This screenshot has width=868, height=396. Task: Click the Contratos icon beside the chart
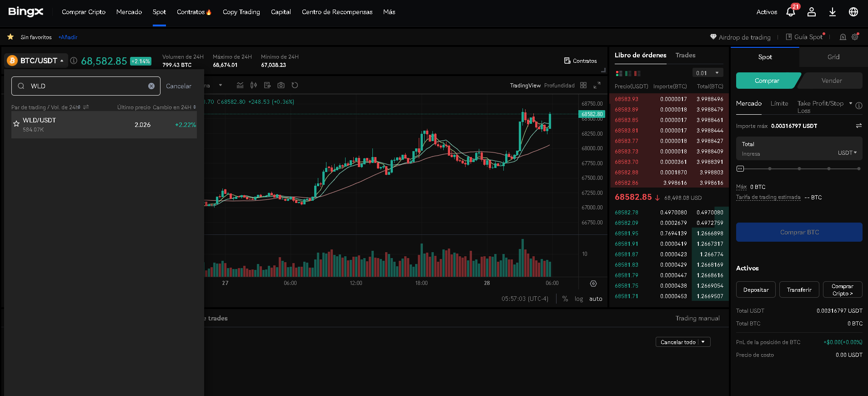pyautogui.click(x=567, y=61)
